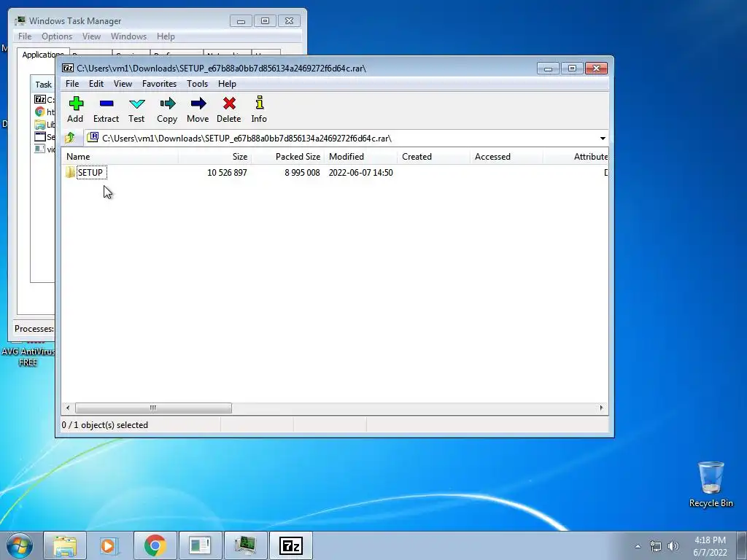
Task: Open the 7-Zip Help menu
Action: 228,84
